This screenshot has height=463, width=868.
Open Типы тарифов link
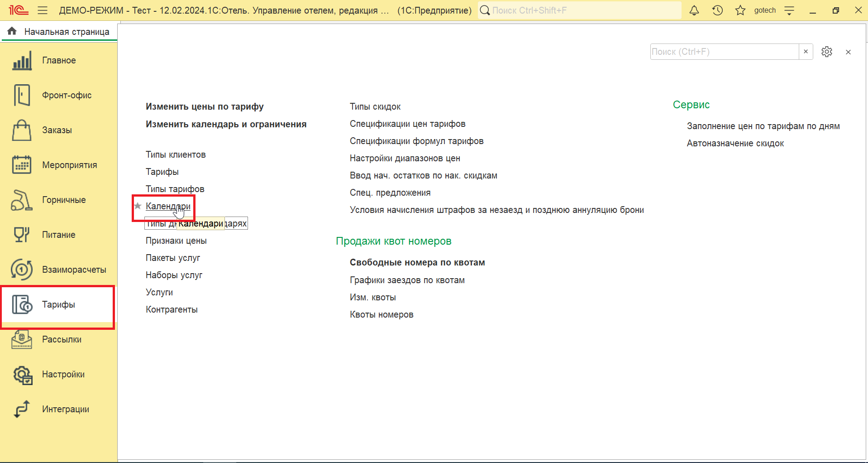click(175, 189)
